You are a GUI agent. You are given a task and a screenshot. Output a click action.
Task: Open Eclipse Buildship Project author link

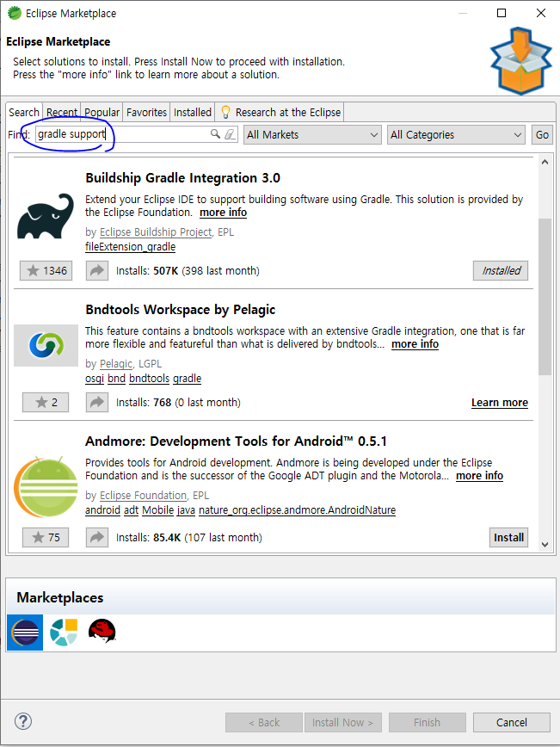point(156,232)
